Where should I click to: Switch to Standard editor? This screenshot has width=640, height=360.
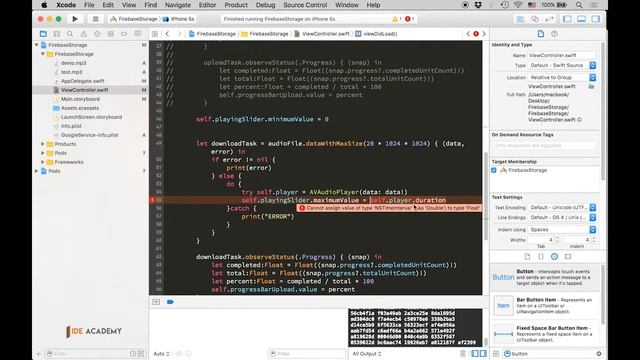click(520, 19)
